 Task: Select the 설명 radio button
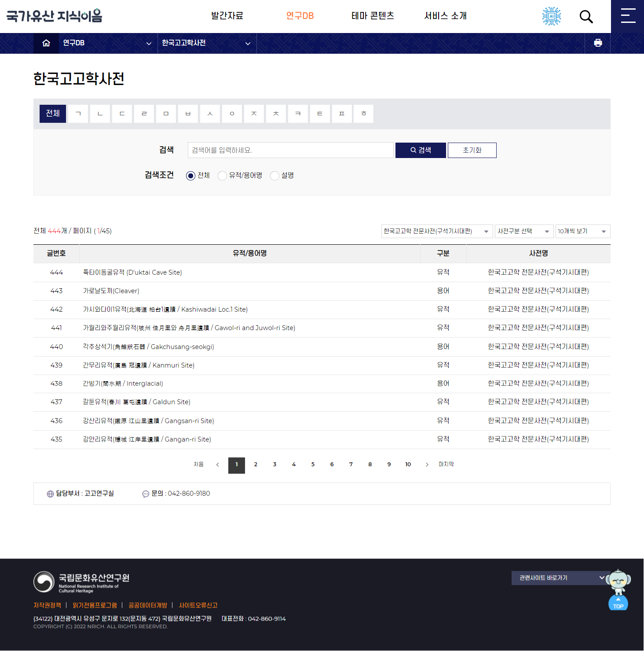[x=274, y=176]
